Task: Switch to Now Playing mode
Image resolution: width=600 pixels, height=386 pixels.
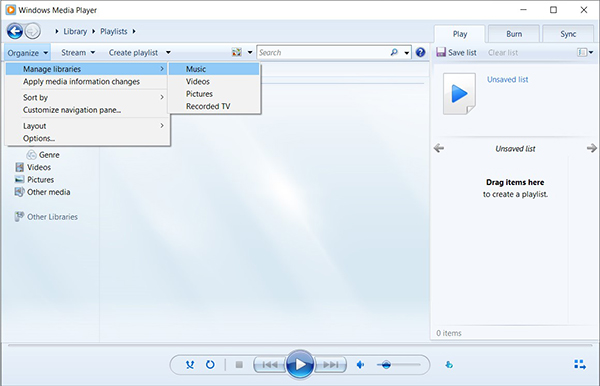Action: [580, 365]
